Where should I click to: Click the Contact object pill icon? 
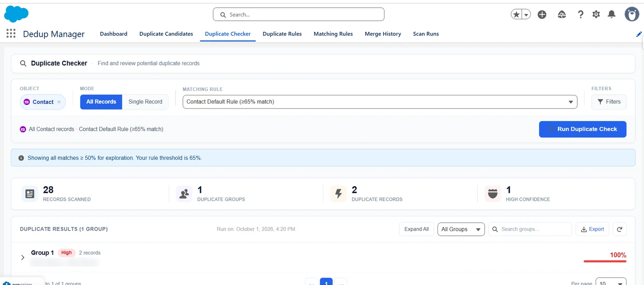pyautogui.click(x=27, y=102)
